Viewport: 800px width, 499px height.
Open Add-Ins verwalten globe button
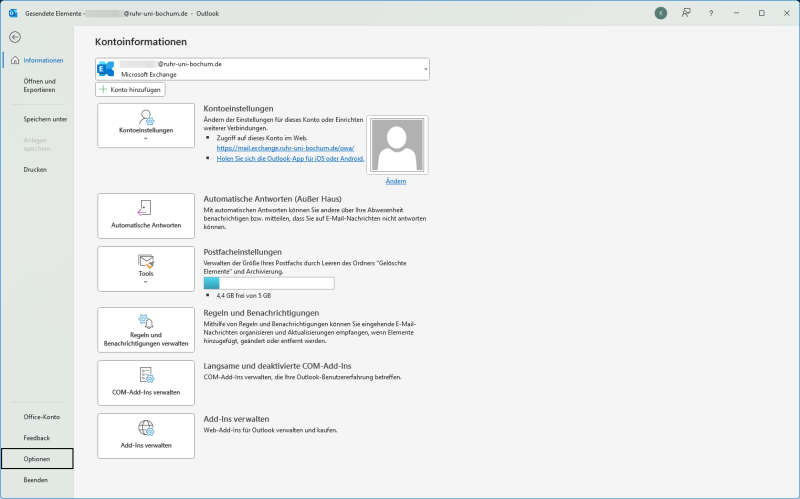point(146,435)
